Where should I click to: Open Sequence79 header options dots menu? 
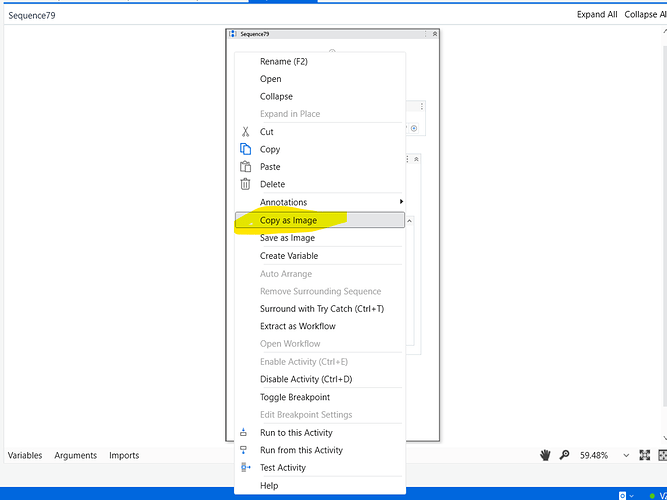[x=426, y=34]
